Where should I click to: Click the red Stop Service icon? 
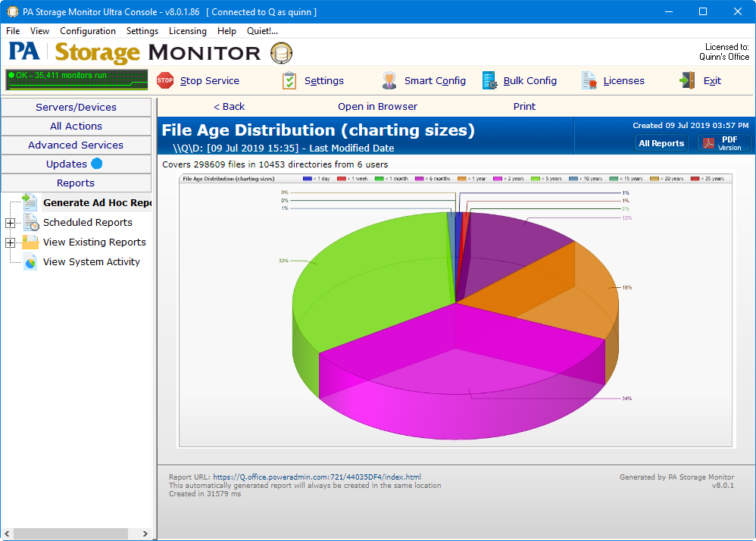tap(165, 80)
